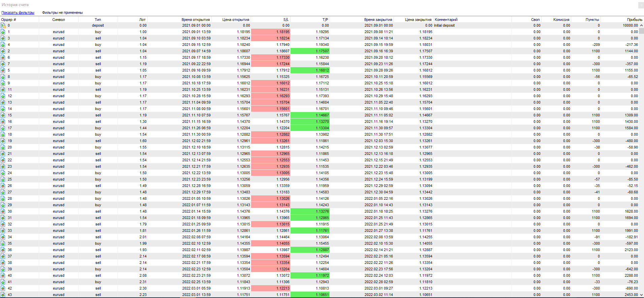Click the sell icon beside order 30
The image size is (644, 298).
pyautogui.click(x=3, y=212)
